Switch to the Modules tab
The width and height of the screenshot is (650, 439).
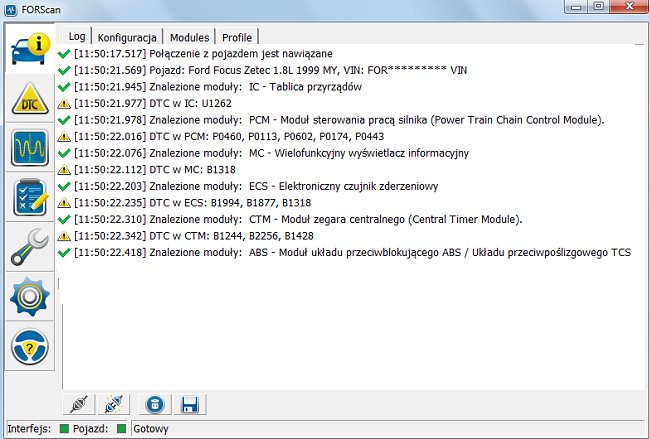189,37
